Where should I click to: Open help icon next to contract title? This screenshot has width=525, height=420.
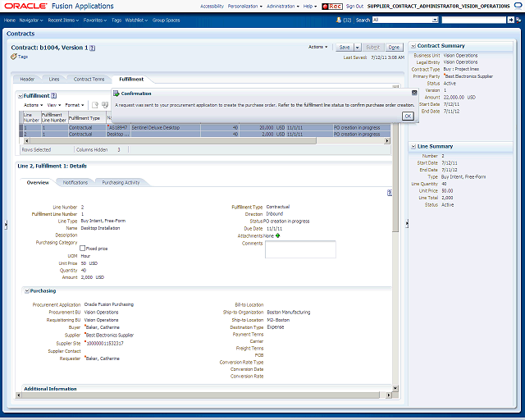(93, 48)
